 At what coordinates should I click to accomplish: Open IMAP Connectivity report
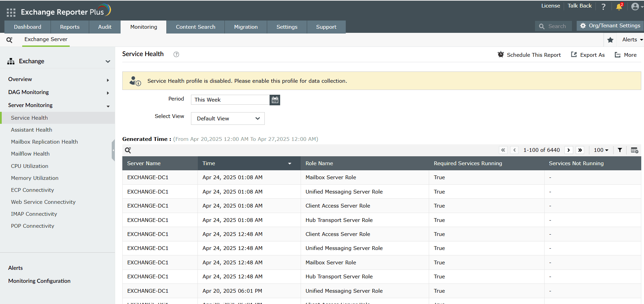pos(34,214)
